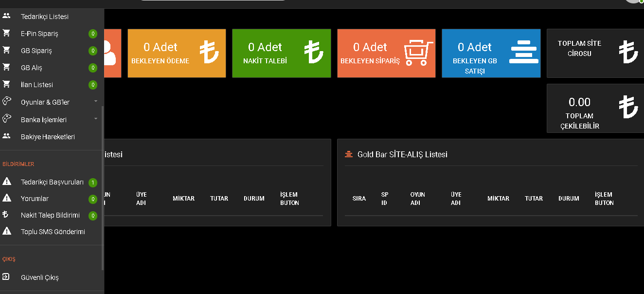This screenshot has width=644, height=294.
Task: Click İŞLEM BUTON header in SİTE-ALIŞ table
Action: coord(604,199)
